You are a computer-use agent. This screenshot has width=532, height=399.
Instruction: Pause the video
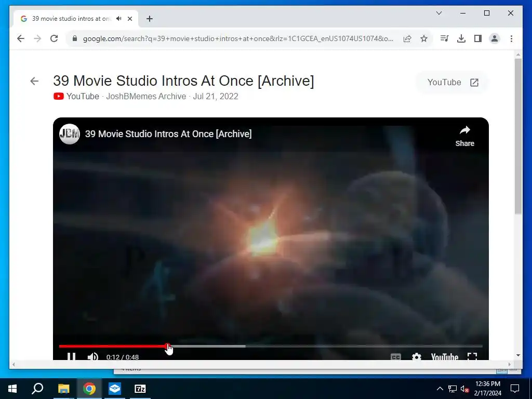71,356
